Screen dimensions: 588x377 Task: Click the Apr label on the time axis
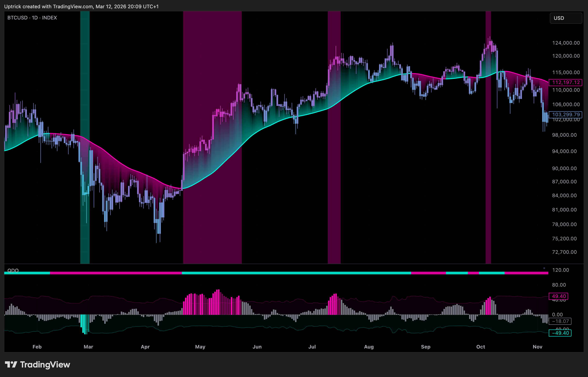click(145, 347)
